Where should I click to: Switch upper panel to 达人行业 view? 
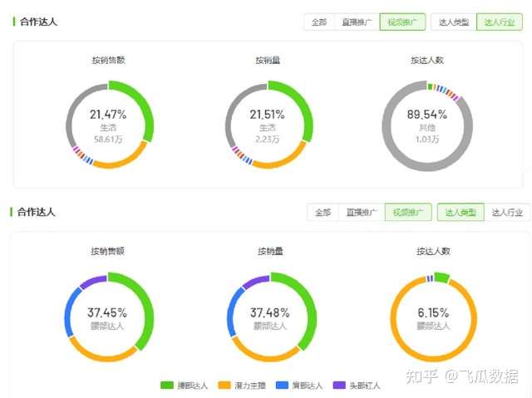point(500,22)
